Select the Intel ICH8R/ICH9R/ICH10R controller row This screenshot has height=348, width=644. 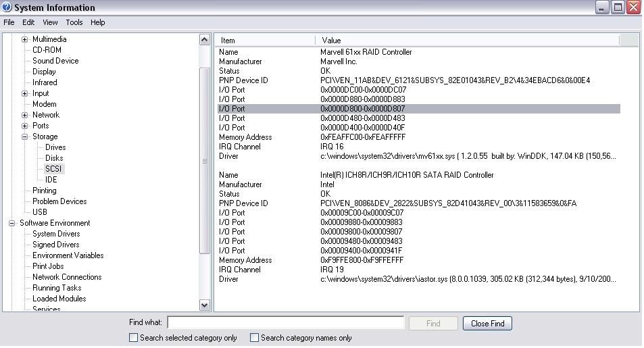tap(418, 175)
